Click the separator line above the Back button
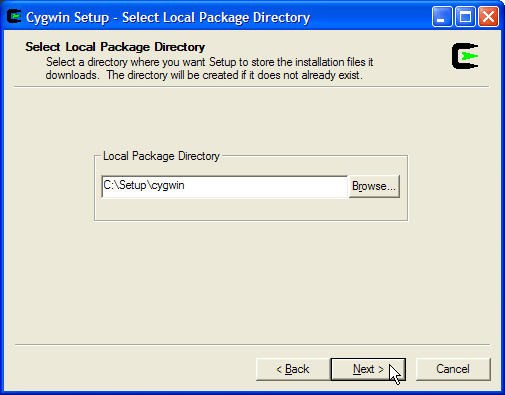The height and width of the screenshot is (395, 505). [252, 345]
